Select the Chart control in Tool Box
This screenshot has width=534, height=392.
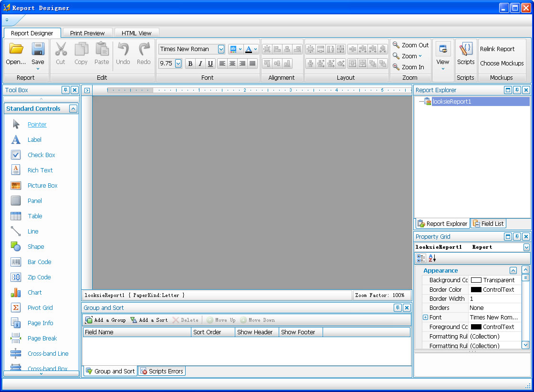(x=34, y=292)
